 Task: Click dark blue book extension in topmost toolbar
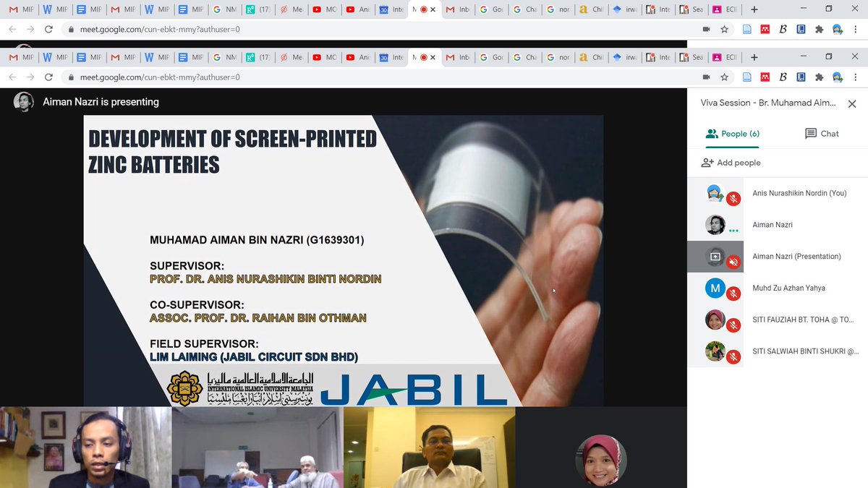pyautogui.click(x=801, y=30)
